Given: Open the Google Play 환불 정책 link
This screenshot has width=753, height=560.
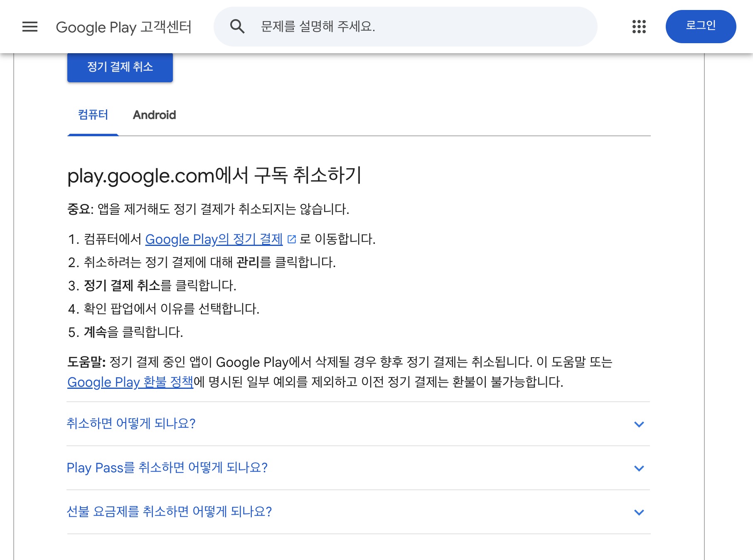Looking at the screenshot, I should [130, 382].
